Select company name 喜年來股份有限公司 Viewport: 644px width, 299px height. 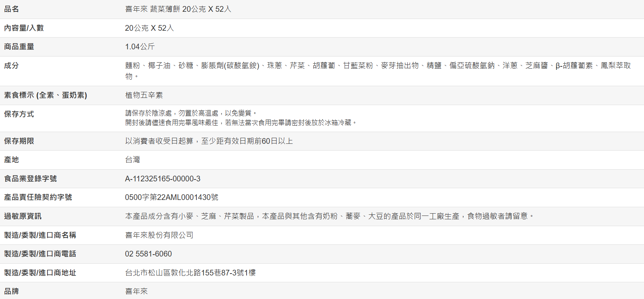click(x=159, y=235)
